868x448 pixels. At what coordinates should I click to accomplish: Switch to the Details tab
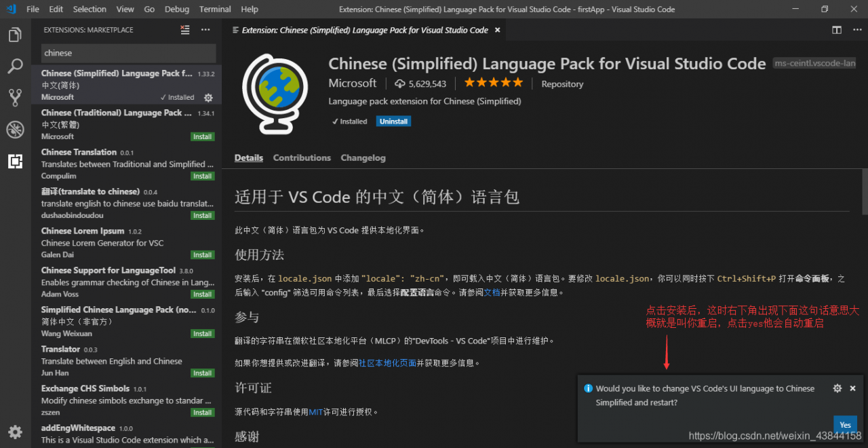click(249, 157)
